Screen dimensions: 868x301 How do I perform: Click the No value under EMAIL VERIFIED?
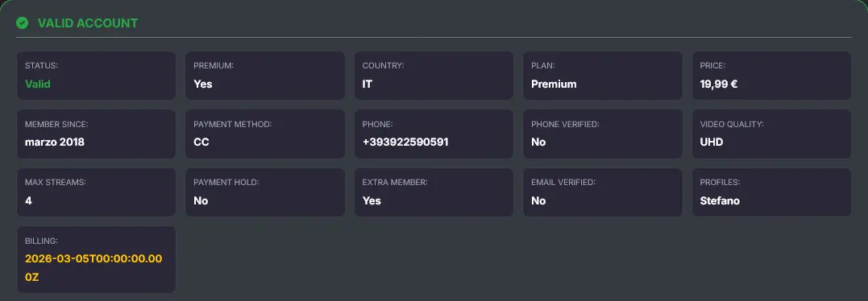(x=538, y=200)
